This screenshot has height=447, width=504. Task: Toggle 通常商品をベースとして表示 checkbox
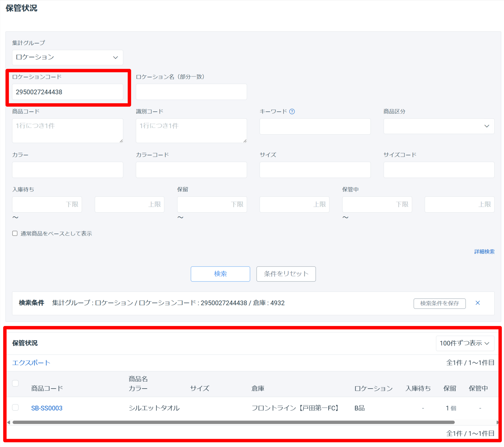point(15,233)
